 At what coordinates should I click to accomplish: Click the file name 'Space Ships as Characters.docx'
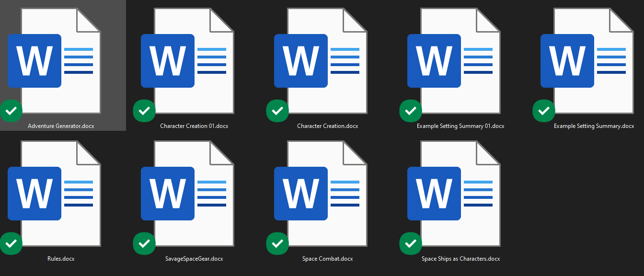pyautogui.click(x=461, y=259)
